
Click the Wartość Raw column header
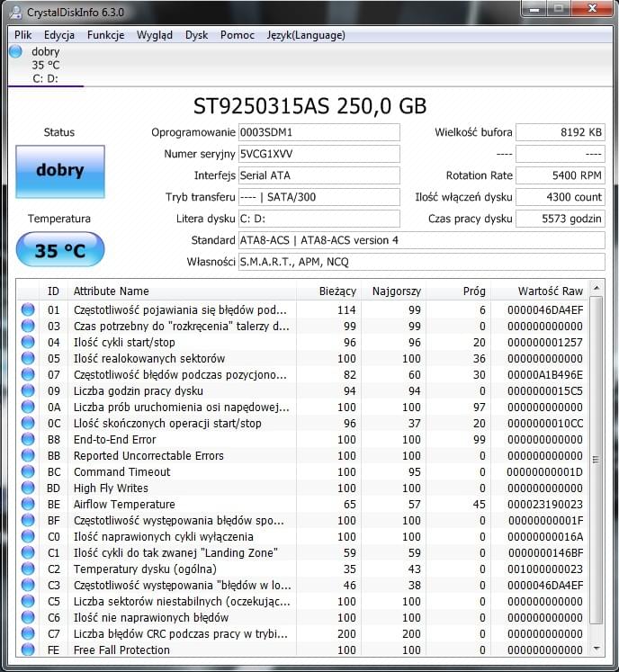coord(539,291)
